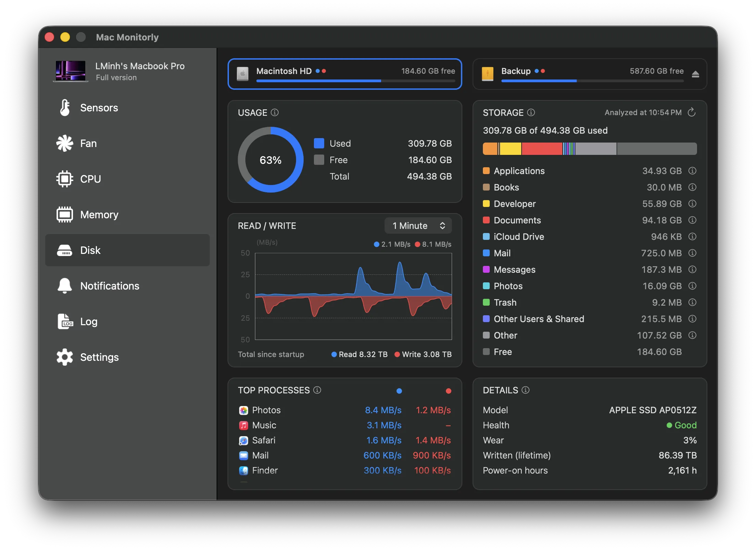Click the Photos process row
756x551 pixels.
click(x=345, y=410)
